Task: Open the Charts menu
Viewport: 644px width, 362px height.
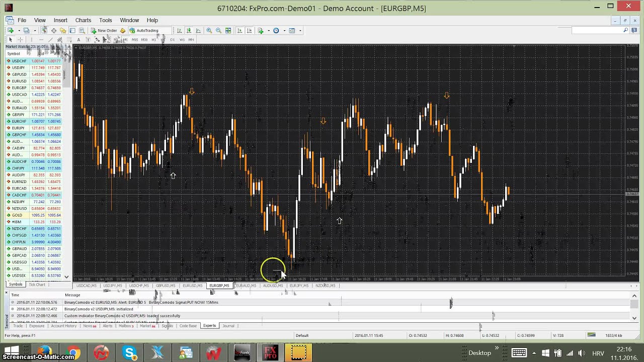Action: tap(83, 20)
